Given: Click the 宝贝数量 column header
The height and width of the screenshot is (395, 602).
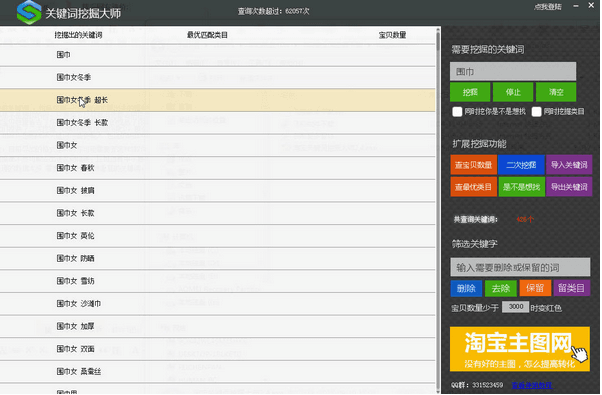Looking at the screenshot, I should click(x=392, y=35).
